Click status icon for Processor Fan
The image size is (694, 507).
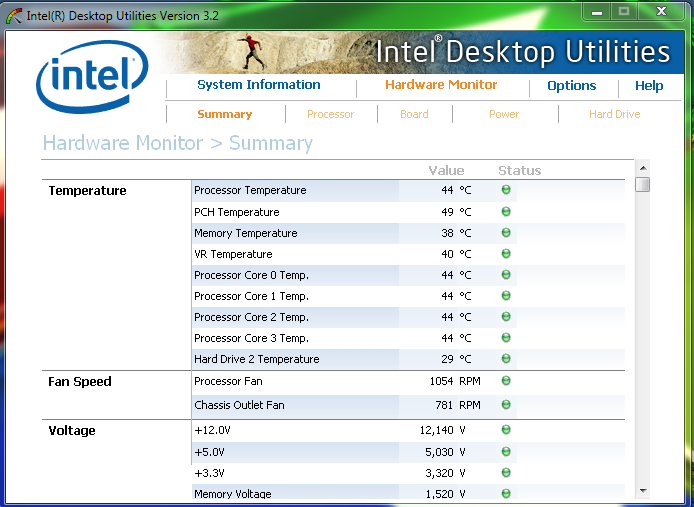click(x=506, y=381)
